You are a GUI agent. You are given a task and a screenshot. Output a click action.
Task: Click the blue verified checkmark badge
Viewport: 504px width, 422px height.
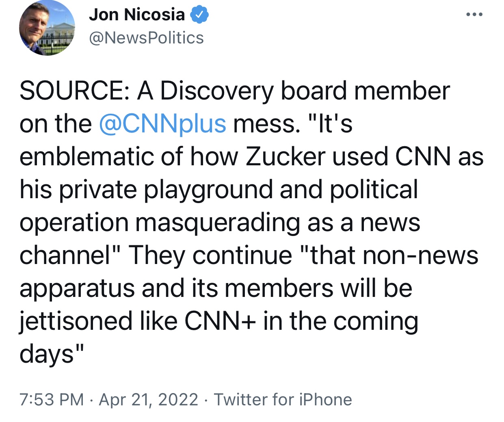tap(199, 15)
